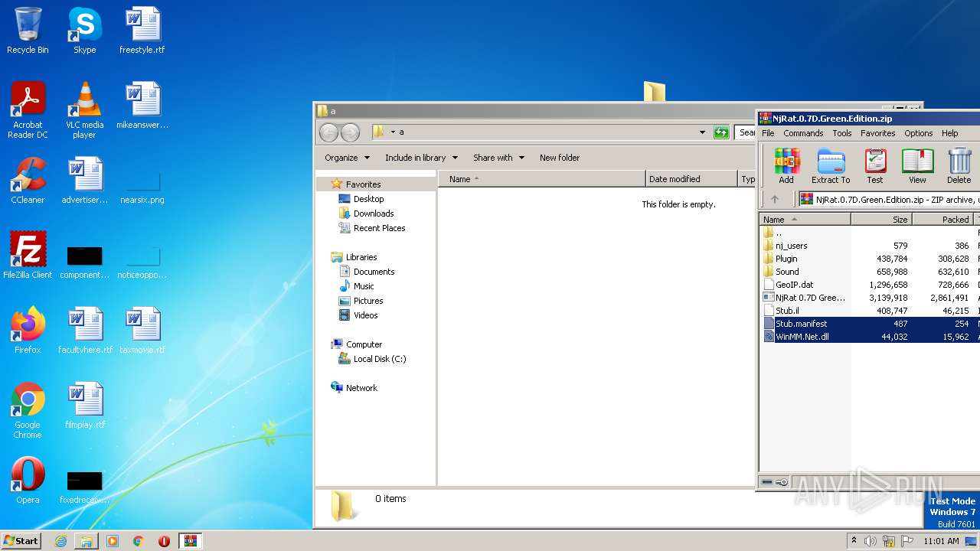Click the View toolbar icon in WinRAR

pyautogui.click(x=917, y=165)
